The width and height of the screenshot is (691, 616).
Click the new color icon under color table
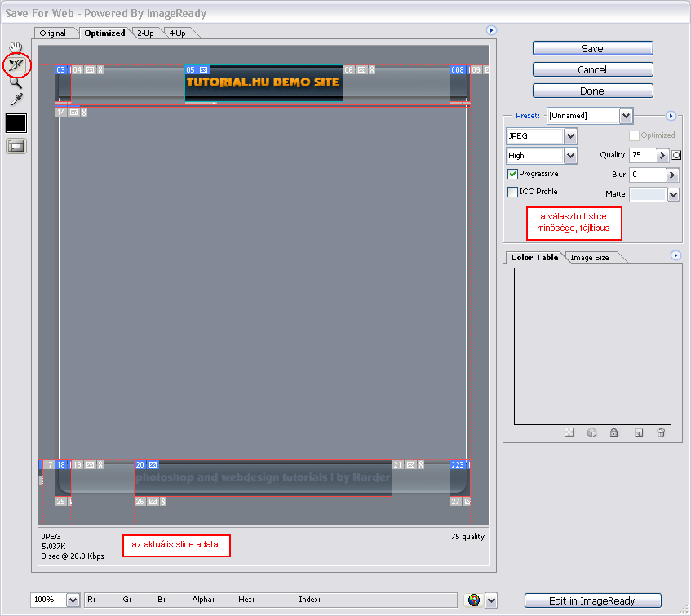[x=639, y=432]
